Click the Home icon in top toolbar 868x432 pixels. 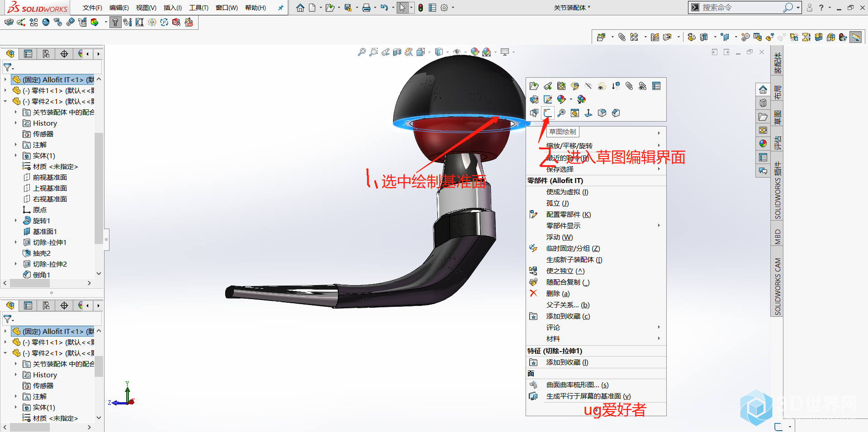(x=300, y=8)
